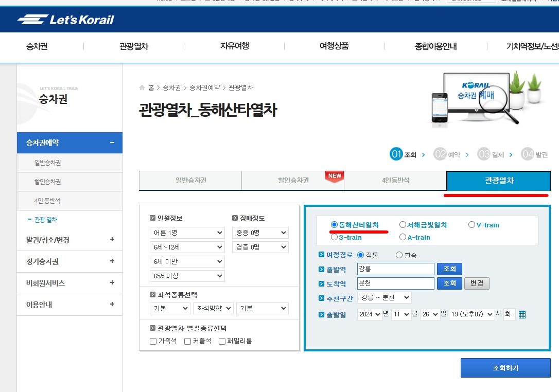Check the 가족석 checkbox
The image size is (559, 392).
(x=152, y=341)
